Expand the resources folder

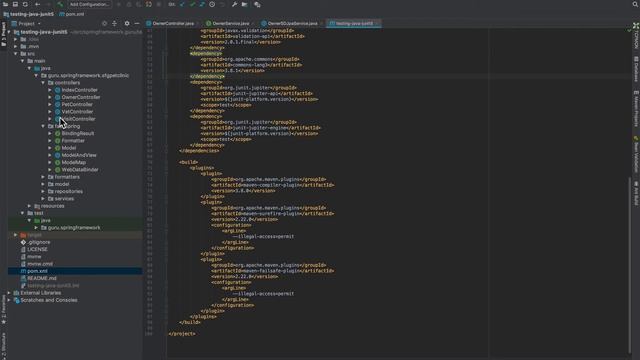(x=29, y=206)
